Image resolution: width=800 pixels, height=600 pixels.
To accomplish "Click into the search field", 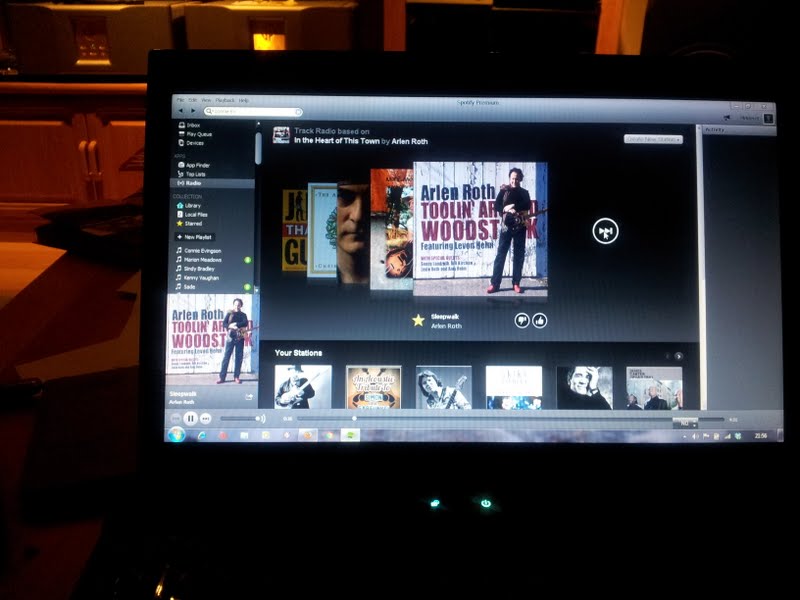I will pos(253,111).
